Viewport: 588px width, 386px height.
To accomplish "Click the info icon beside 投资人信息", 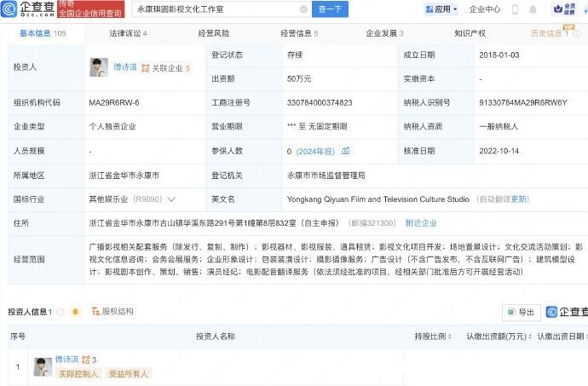I will [61, 312].
